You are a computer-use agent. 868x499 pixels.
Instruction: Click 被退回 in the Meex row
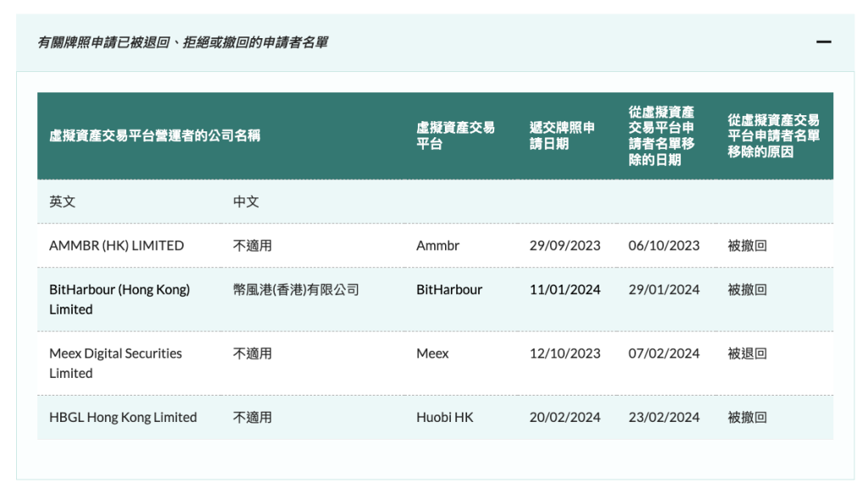[x=748, y=353]
